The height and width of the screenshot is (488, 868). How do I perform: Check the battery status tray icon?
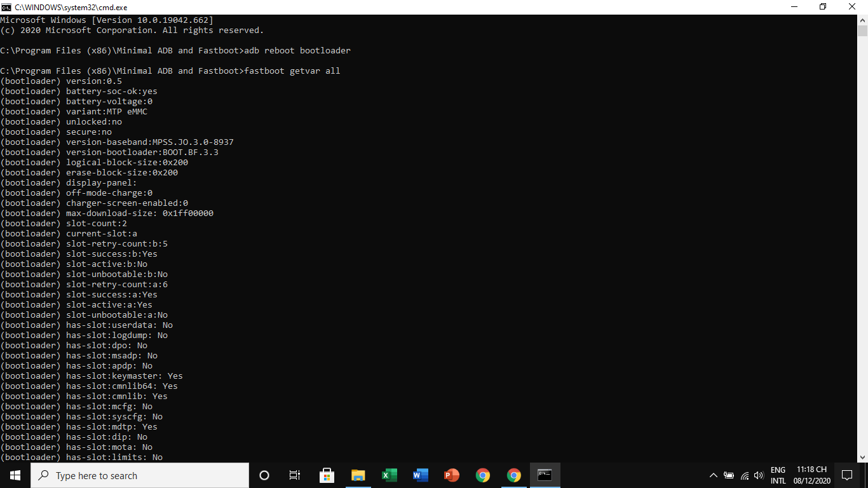[x=728, y=475]
